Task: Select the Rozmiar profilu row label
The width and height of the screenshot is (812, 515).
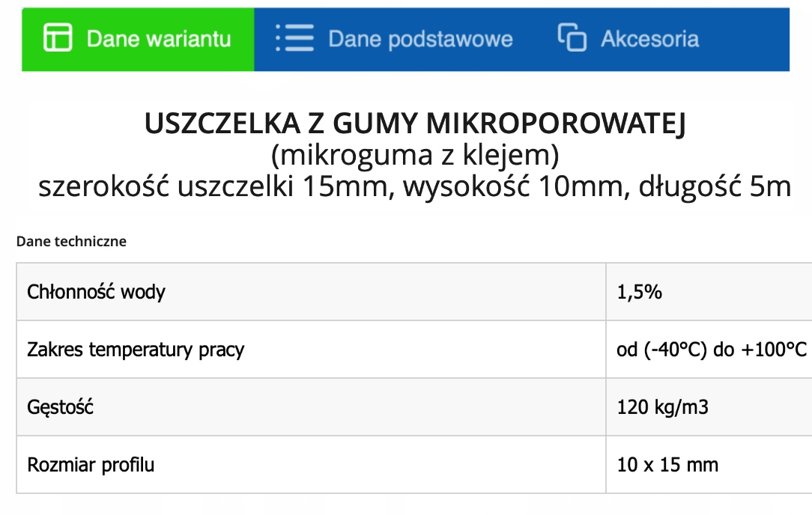Action: [91, 465]
